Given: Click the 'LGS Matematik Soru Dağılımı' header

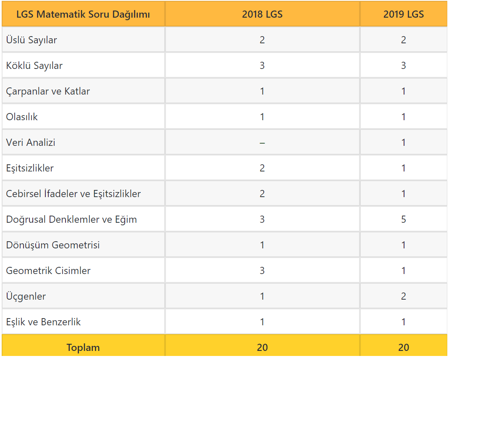Looking at the screenshot, I should click(x=83, y=14).
